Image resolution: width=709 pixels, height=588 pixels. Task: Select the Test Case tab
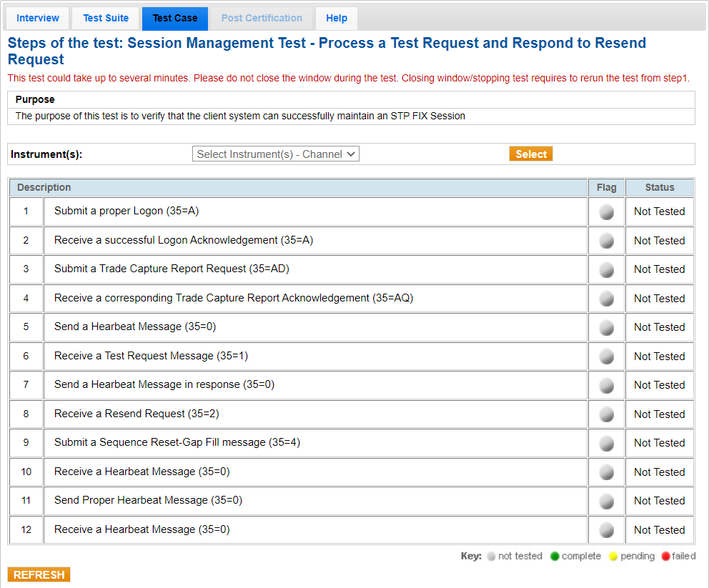[174, 18]
